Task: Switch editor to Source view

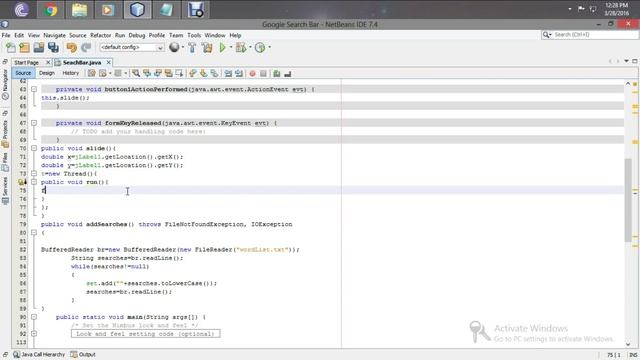Action: [x=23, y=73]
